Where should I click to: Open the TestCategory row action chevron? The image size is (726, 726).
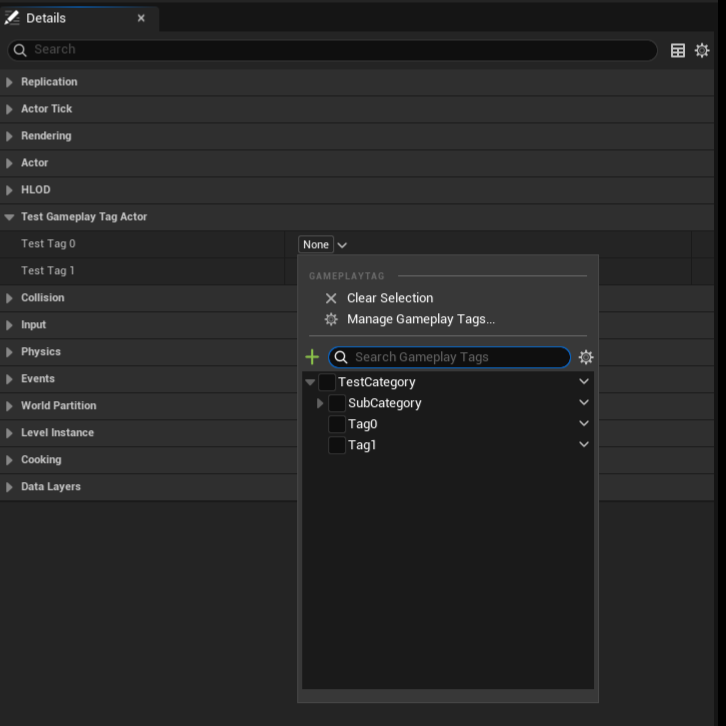[584, 381]
